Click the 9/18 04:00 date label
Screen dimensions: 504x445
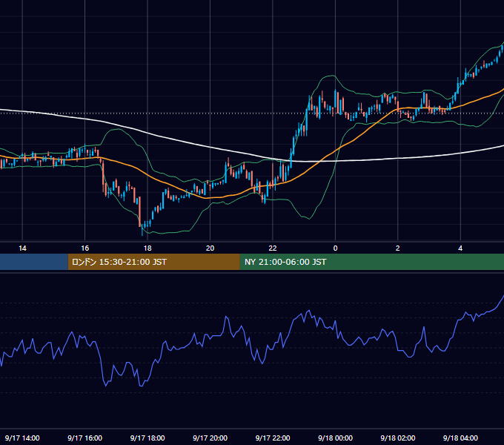(460, 438)
